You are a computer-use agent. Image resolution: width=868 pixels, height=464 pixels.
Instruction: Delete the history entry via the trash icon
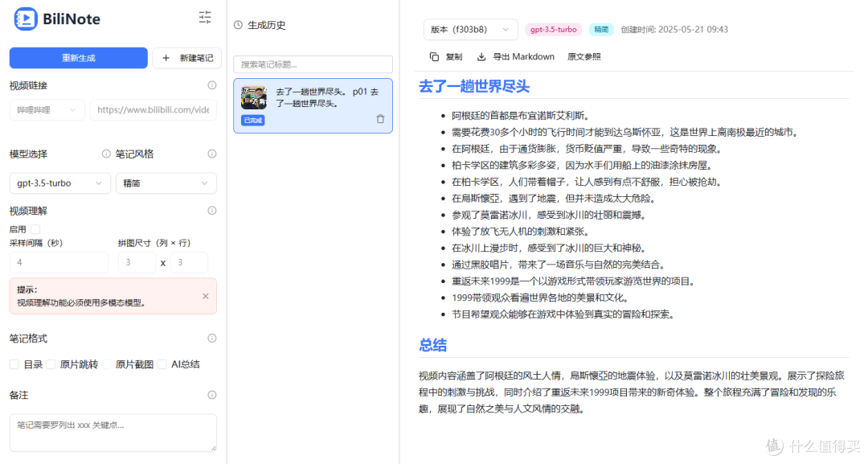(x=380, y=118)
